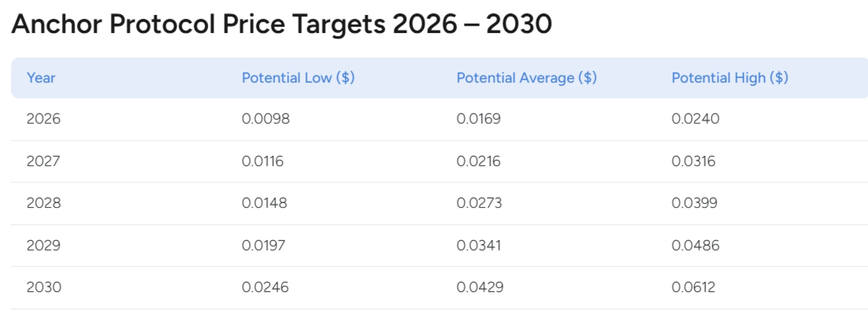Select the 2026 year cell

(x=43, y=119)
